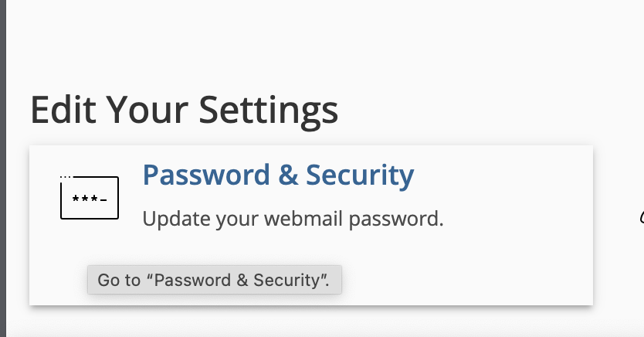
Task: Click the password field icon with asterisks
Action: click(90, 197)
